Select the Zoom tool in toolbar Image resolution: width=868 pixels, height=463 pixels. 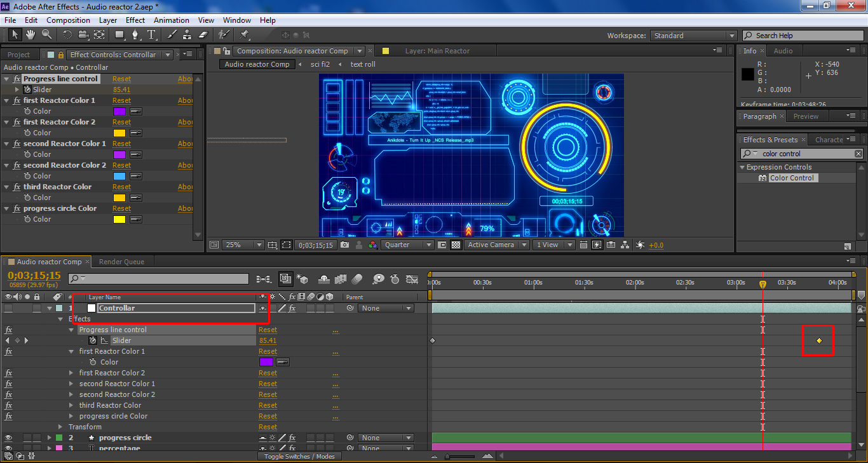47,35
